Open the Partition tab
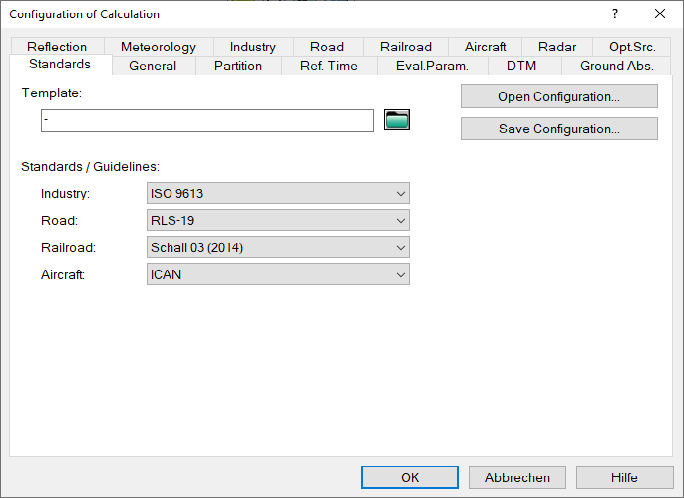The width and height of the screenshot is (684, 498). 238,66
